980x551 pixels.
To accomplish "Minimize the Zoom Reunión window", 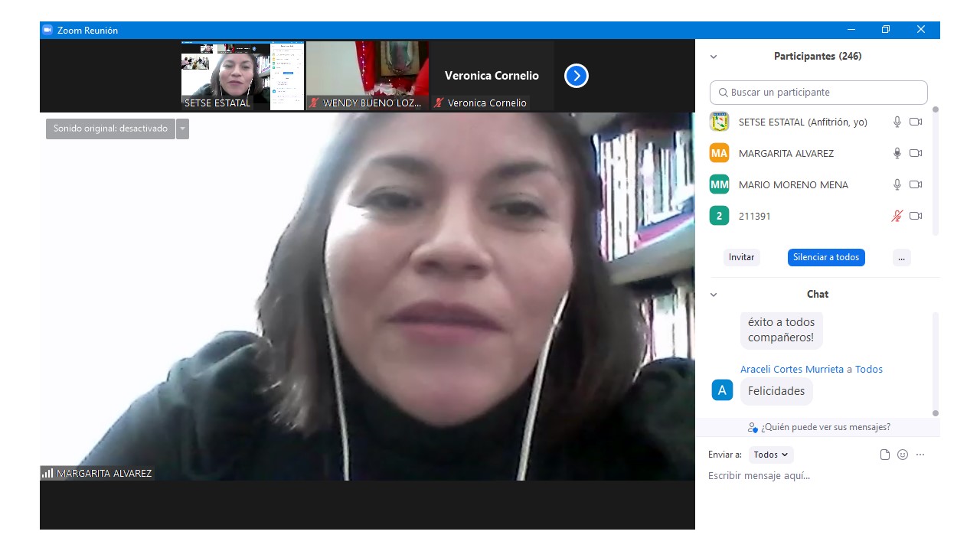I will 851,30.
